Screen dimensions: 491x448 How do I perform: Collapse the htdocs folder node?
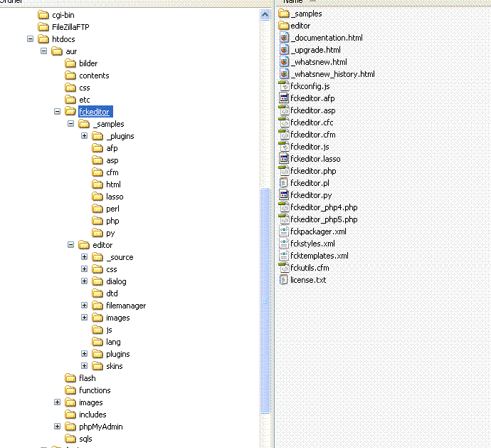(31, 39)
